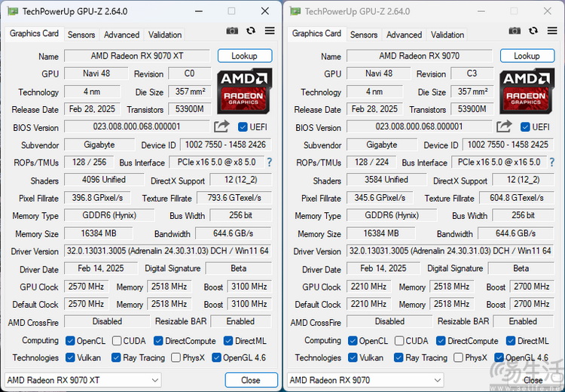Screen dimensions: 565x392
Task: Click BIOS Version value in RX 9070 XT window
Action: point(137,126)
